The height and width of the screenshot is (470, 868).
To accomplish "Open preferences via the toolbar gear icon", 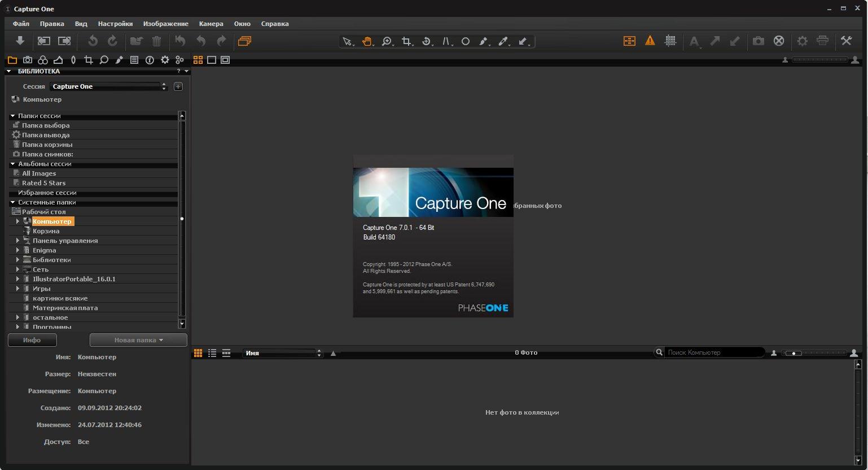I will click(802, 41).
